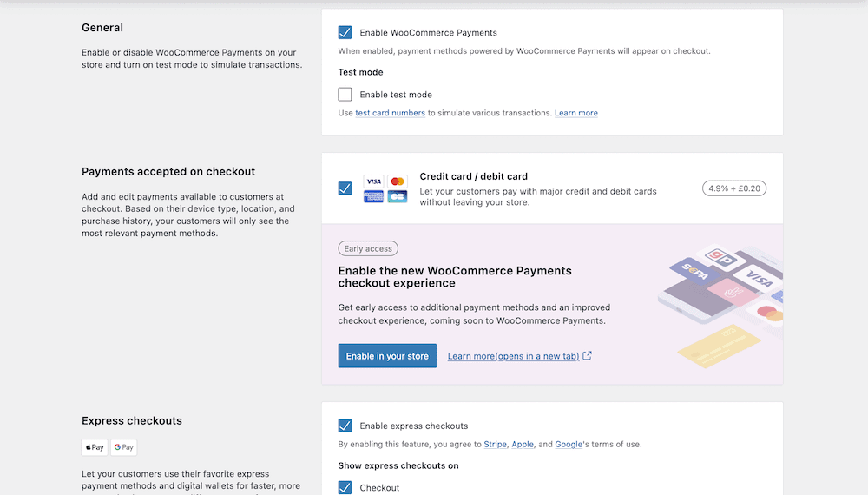Open Apple terms of use link

click(523, 445)
